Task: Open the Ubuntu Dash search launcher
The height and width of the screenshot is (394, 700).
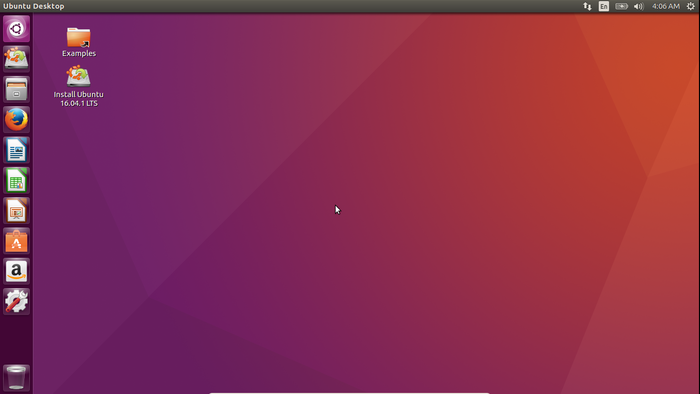Action: coord(17,29)
